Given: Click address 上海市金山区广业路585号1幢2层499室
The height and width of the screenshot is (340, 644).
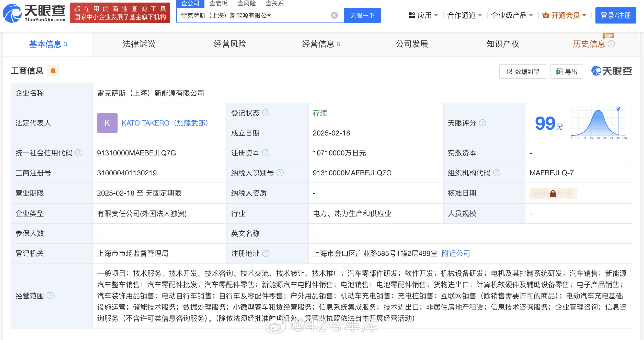Looking at the screenshot, I should click(x=375, y=253).
